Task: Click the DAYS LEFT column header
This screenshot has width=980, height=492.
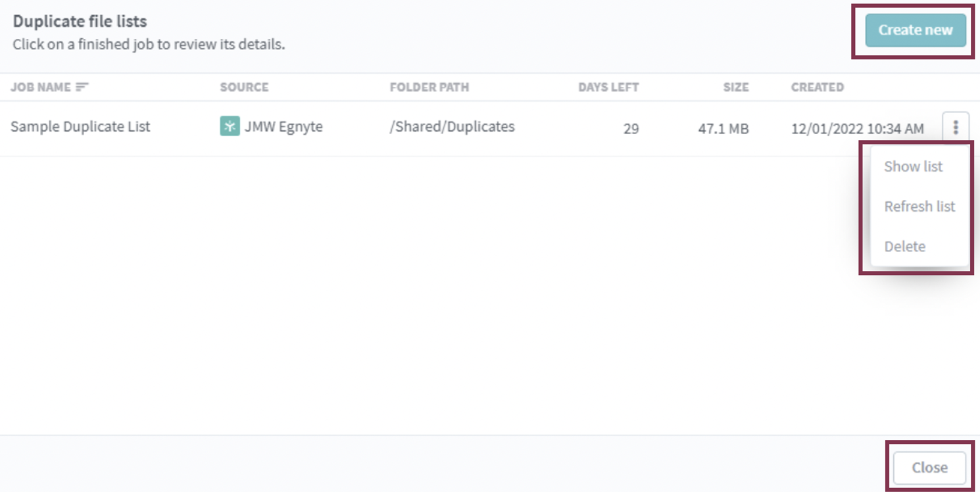Action: (x=608, y=87)
